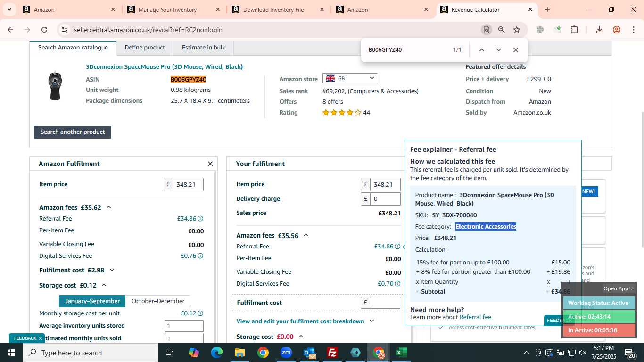This screenshot has width=644, height=362.
Task: Open info icon beside Your fulfilment Digital Services Fee
Action: click(397, 284)
